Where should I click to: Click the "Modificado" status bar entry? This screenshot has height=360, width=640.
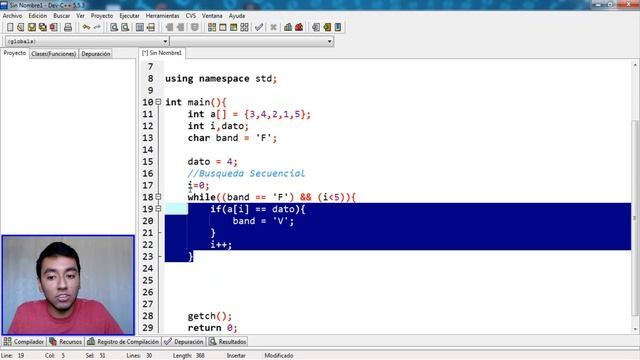pos(279,356)
